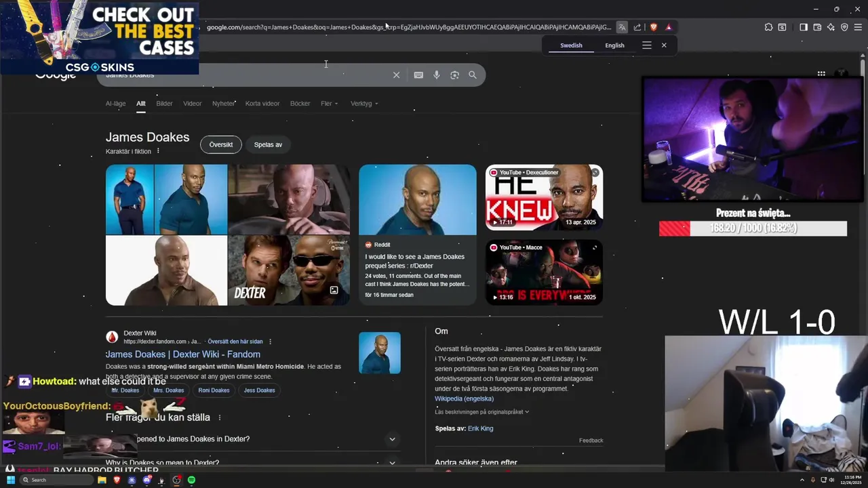Play the Dexecutioner 'HE KNEW' YouTube video

pos(544,197)
